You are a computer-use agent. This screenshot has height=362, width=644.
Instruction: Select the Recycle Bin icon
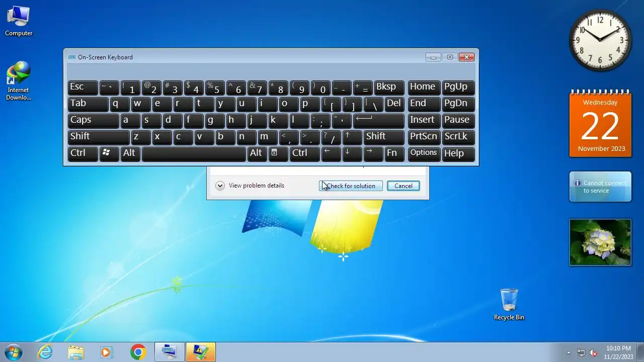pyautogui.click(x=509, y=304)
